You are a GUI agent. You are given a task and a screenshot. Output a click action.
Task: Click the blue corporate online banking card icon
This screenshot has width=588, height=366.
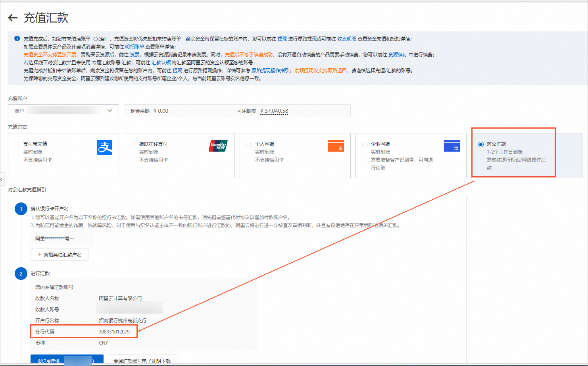(452, 146)
